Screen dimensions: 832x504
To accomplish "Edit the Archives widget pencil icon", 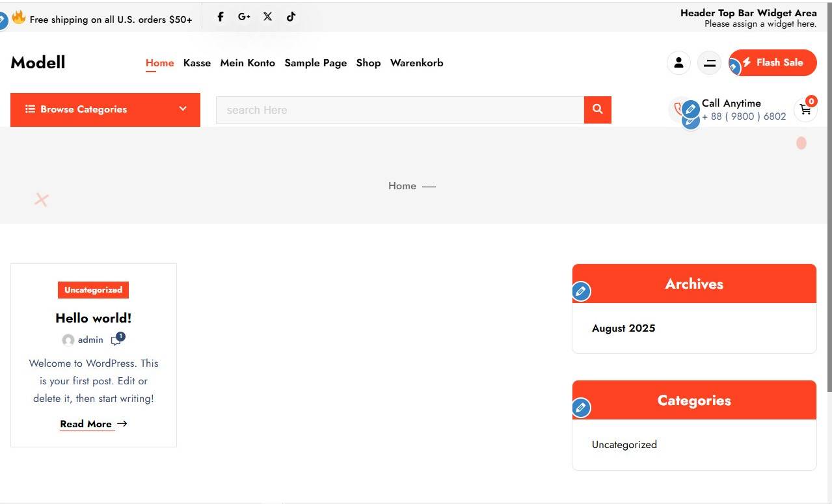I will click(581, 291).
